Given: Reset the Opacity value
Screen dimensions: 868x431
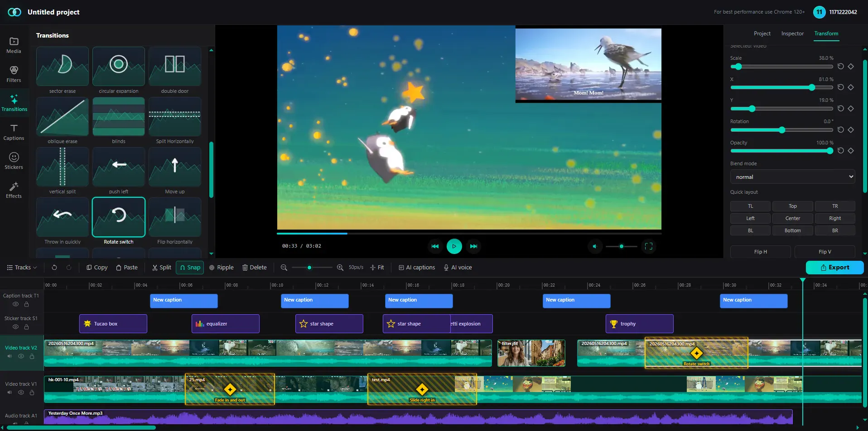Looking at the screenshot, I should click(841, 151).
